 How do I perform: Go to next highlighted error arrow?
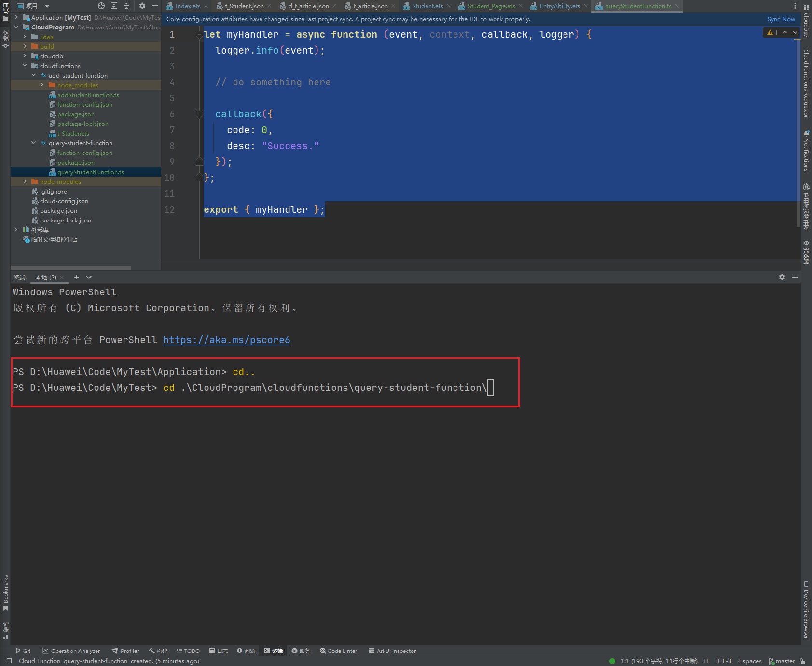point(795,32)
